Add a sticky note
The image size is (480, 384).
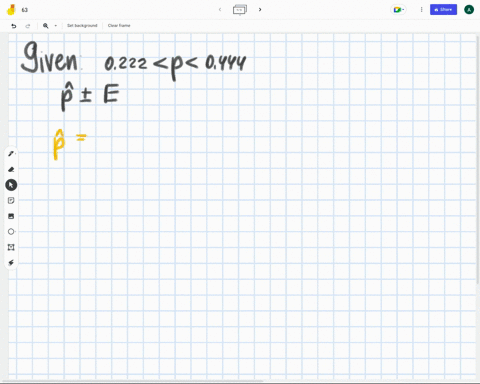click(11, 200)
